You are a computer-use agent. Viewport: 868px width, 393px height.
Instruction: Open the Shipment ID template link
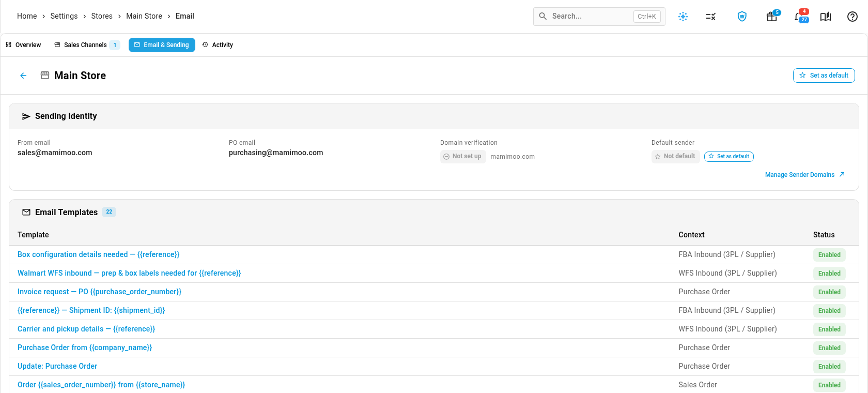coord(91,310)
